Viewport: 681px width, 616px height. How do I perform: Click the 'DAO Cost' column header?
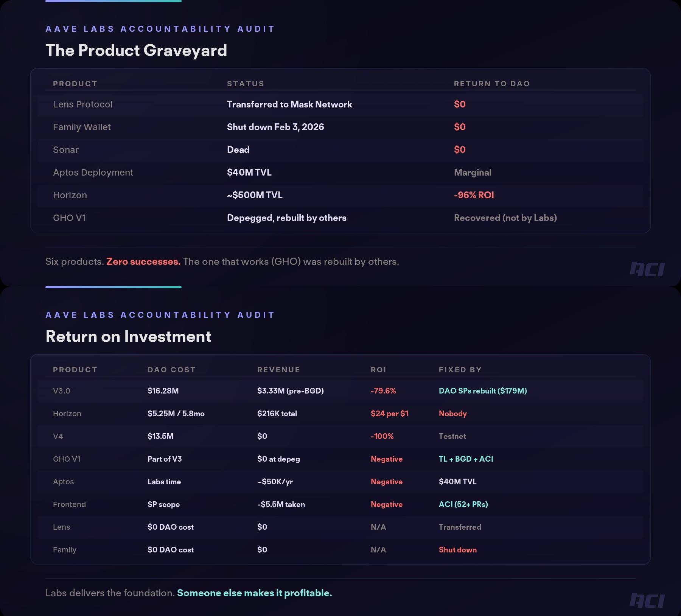point(171,370)
